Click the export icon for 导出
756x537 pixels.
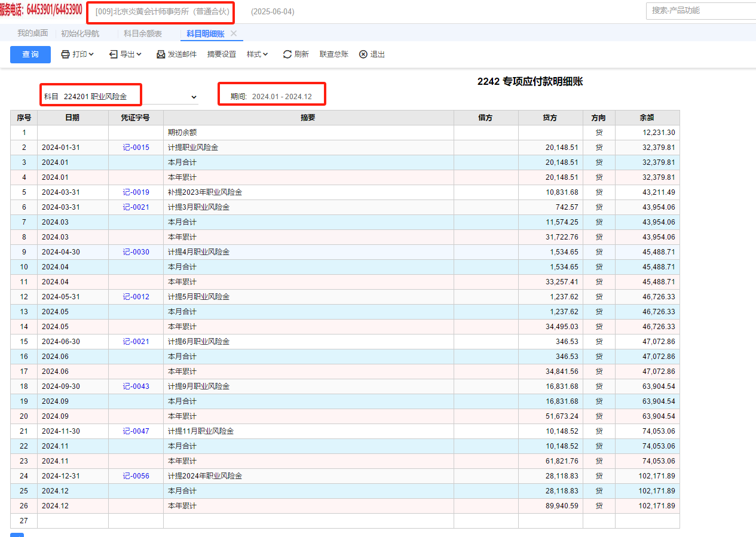(x=114, y=54)
